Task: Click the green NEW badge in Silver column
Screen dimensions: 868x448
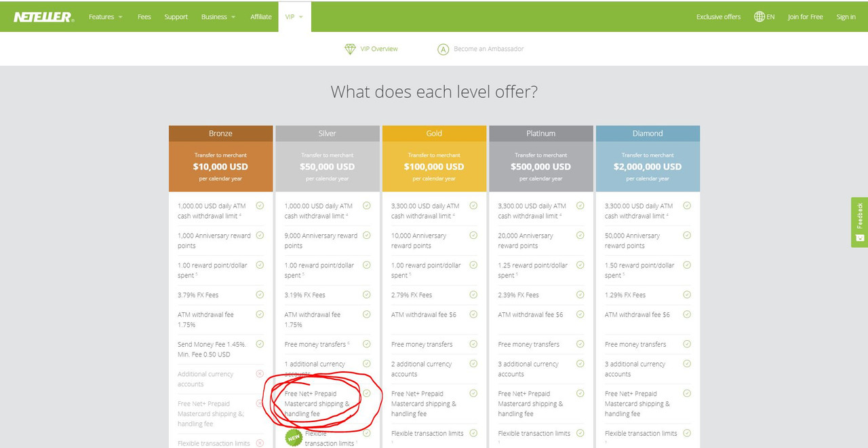Action: tap(294, 438)
